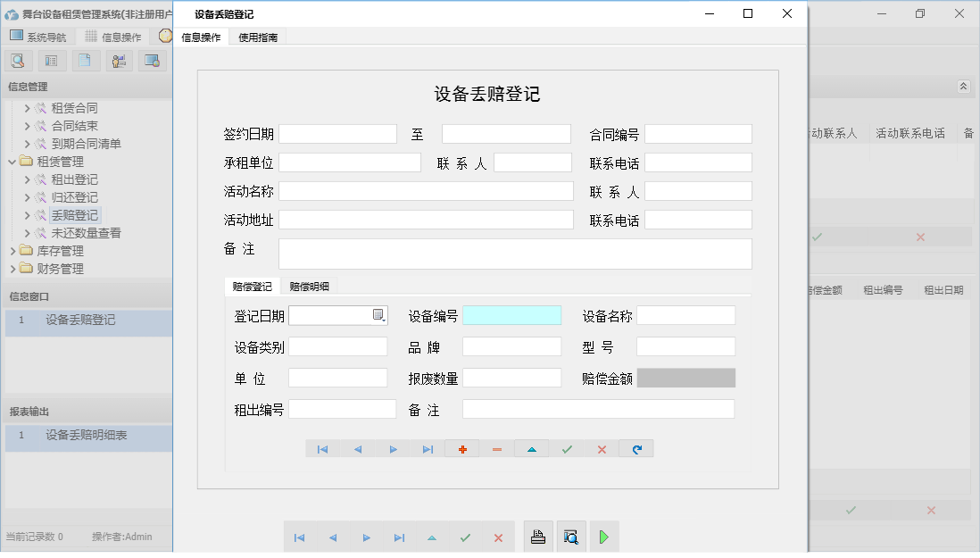Switch to the 赔偿明细 tab
This screenshot has height=558, width=980.
pos(310,287)
